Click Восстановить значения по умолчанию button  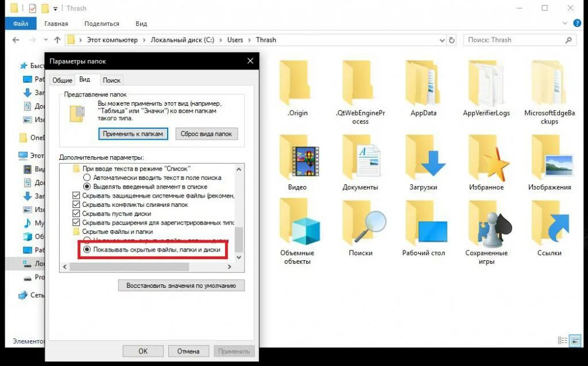click(x=181, y=286)
